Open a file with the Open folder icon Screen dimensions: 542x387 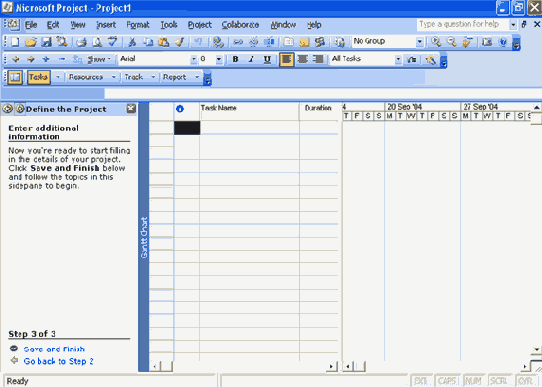pyautogui.click(x=31, y=42)
